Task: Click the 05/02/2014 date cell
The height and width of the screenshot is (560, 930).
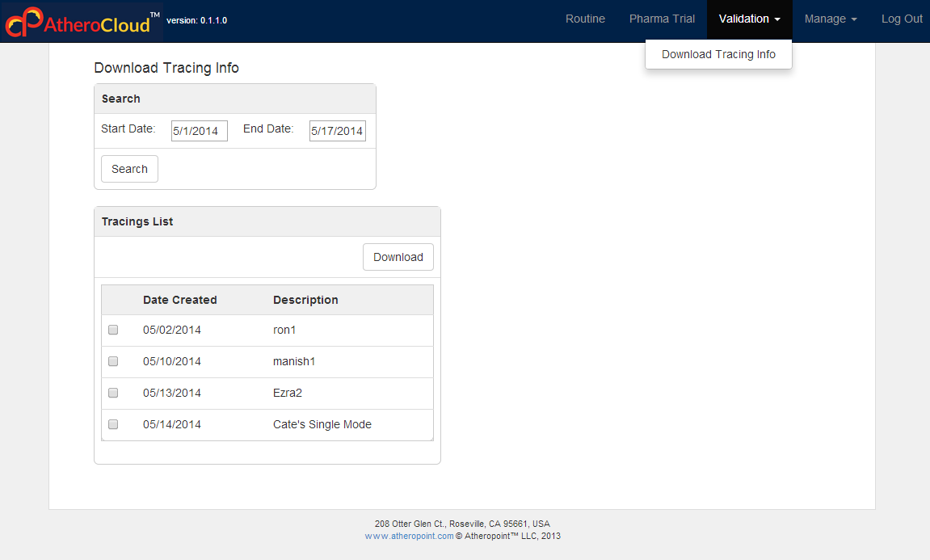Action: 172,330
